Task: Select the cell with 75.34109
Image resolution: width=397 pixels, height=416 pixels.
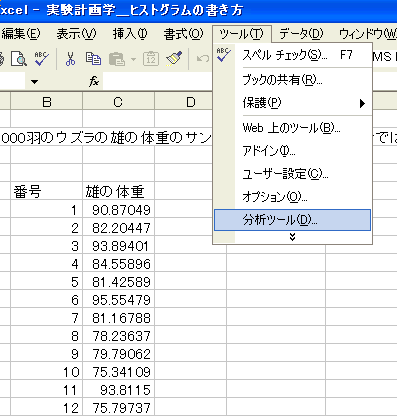Action: (x=118, y=372)
